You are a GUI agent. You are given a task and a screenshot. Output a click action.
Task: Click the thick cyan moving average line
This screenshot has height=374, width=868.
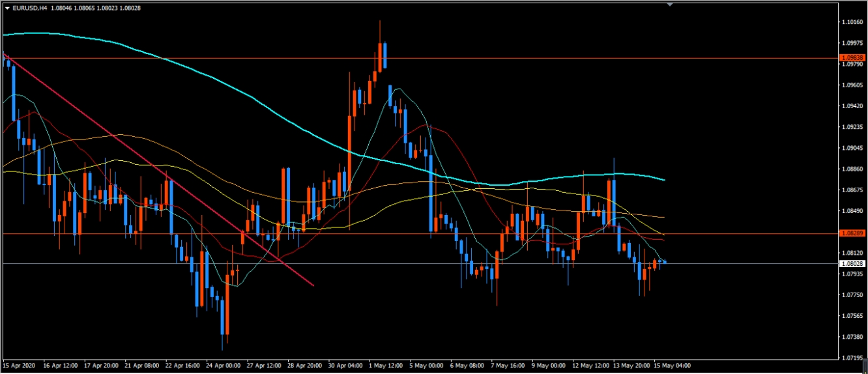pyautogui.click(x=261, y=98)
